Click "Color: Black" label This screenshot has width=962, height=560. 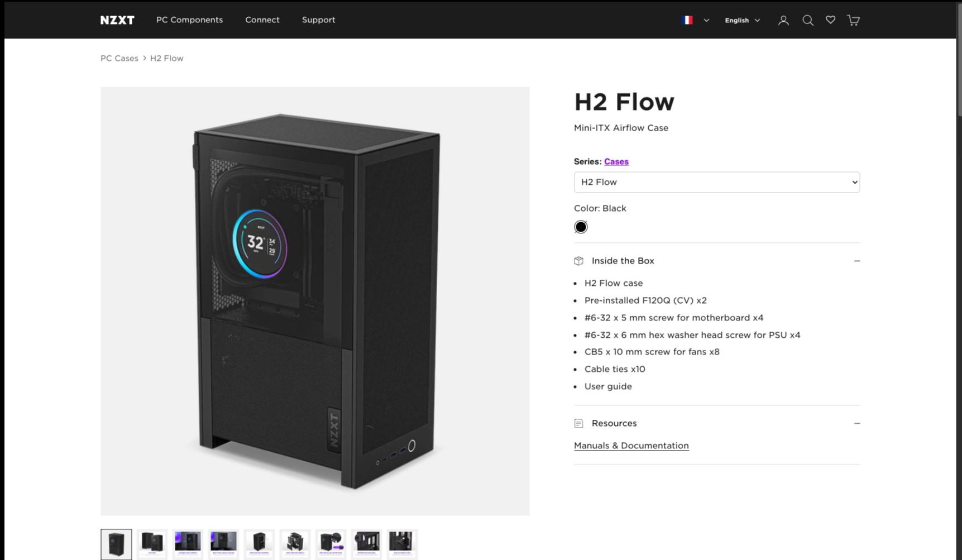tap(600, 208)
